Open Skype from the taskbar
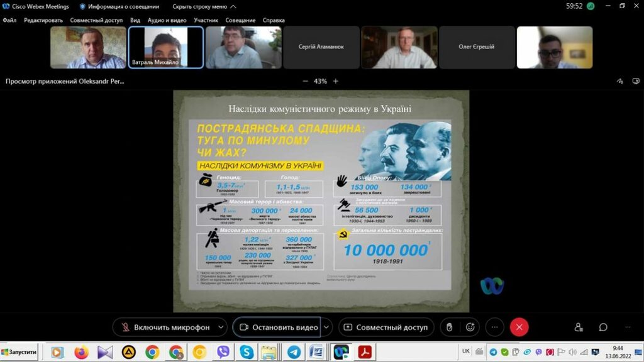This screenshot has height=362, width=644. pos(246,352)
